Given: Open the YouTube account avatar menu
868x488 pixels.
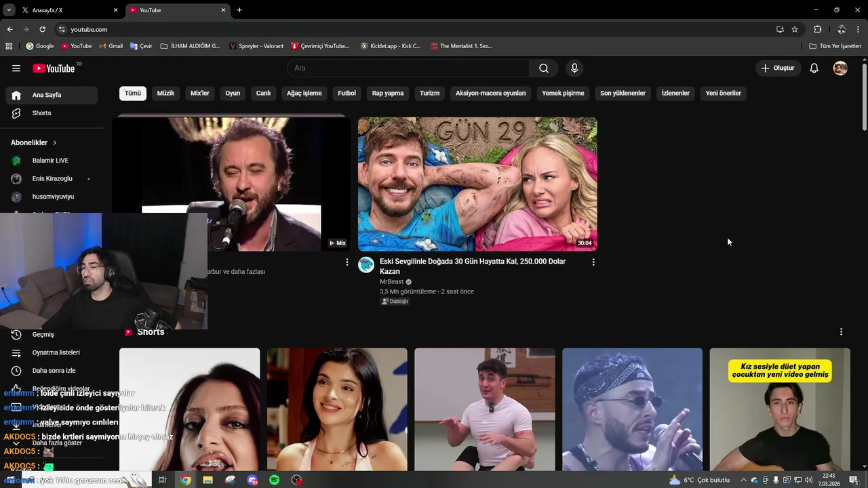Looking at the screenshot, I should point(840,68).
